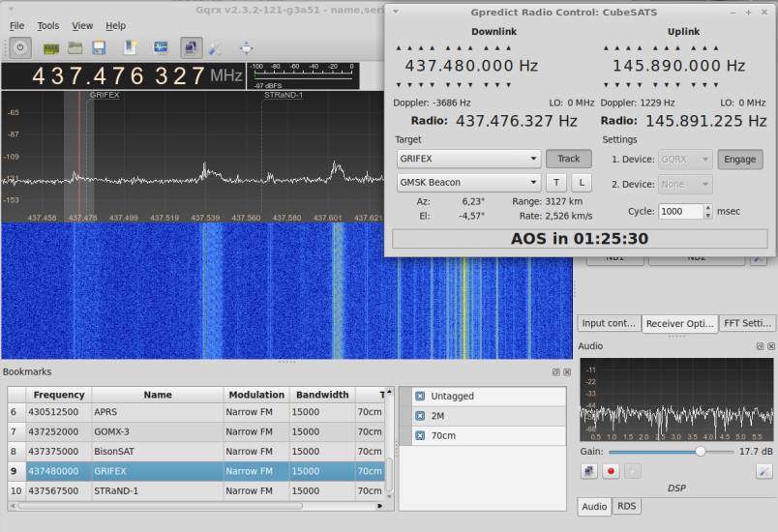Viewport: 778px width, 532px height.
Task: Select the GRIFEX bookmark row
Action: click(196, 471)
